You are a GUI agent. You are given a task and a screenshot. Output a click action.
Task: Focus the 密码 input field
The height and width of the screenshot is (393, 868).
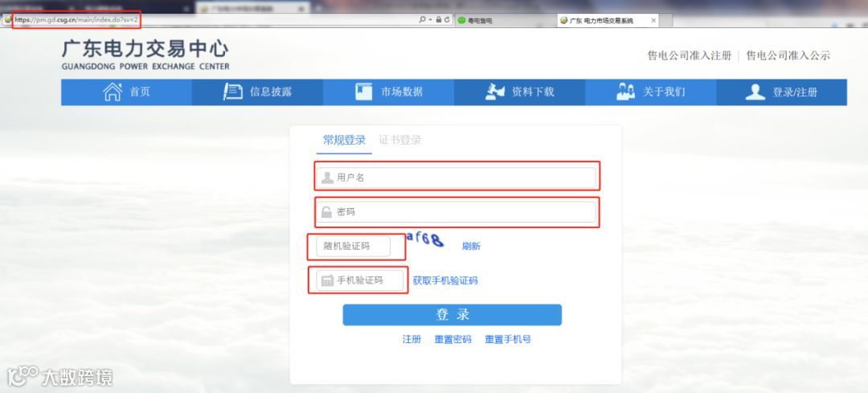click(x=457, y=212)
